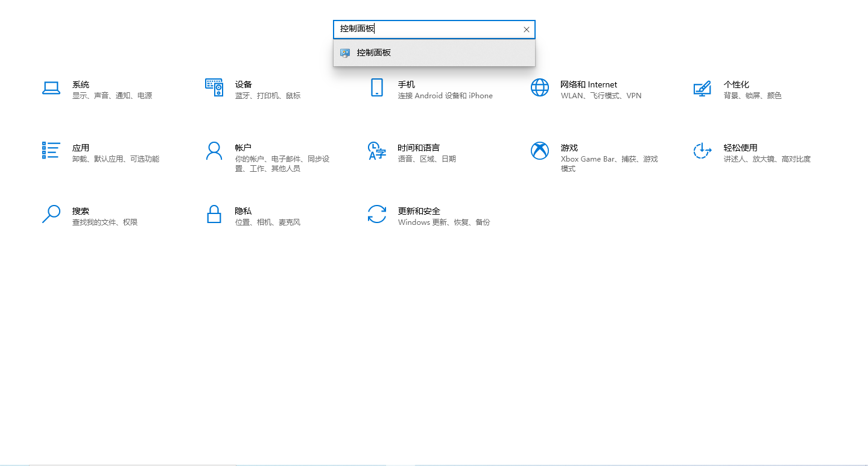Clear the search box with the X button
Image resolution: width=868 pixels, height=466 pixels.
click(526, 30)
